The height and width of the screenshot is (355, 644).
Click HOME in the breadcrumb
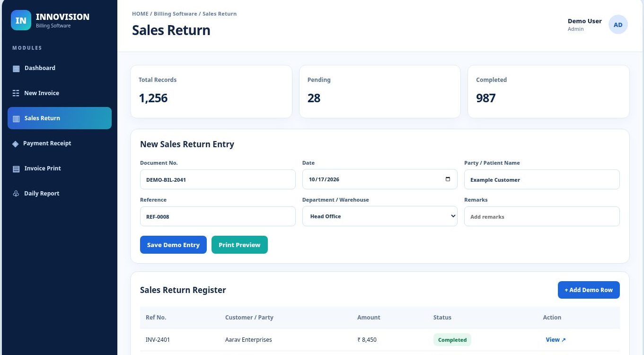140,14
